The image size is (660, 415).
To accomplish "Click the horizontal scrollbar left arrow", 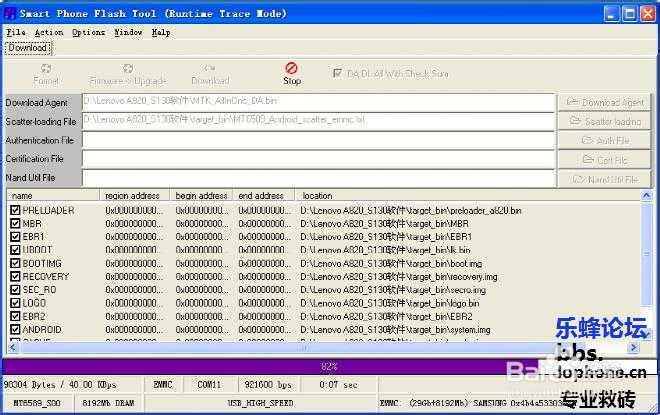I will pyautogui.click(x=12, y=347).
